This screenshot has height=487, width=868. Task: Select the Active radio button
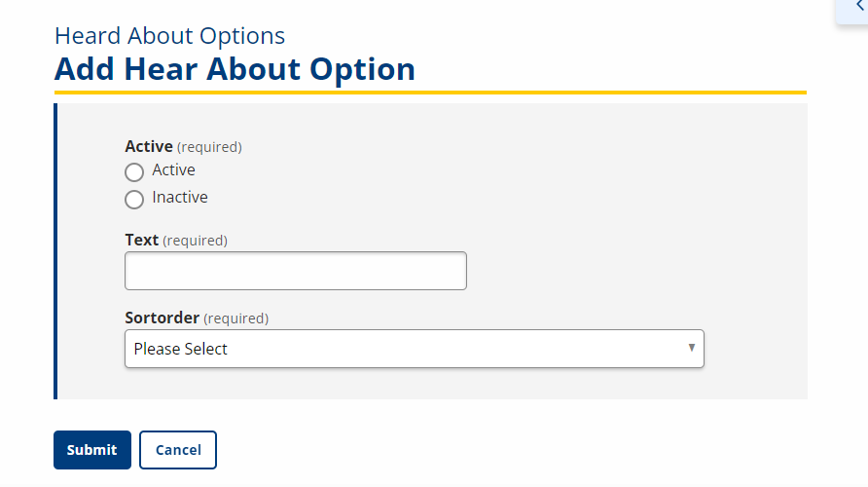134,172
